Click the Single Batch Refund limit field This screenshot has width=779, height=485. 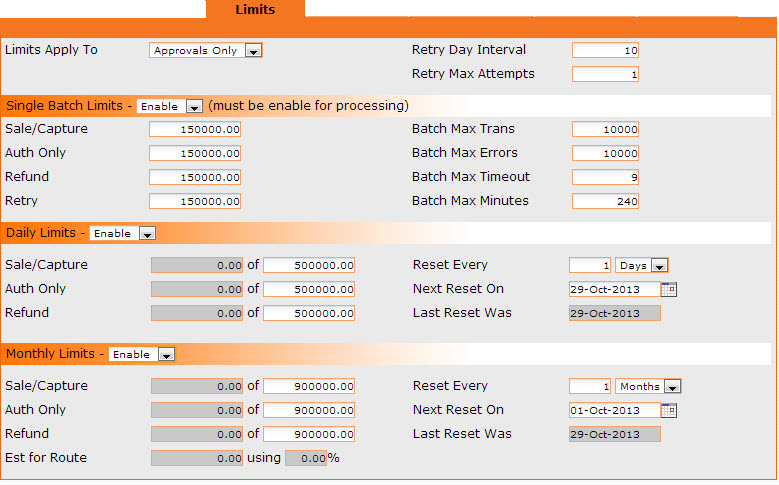click(x=195, y=177)
